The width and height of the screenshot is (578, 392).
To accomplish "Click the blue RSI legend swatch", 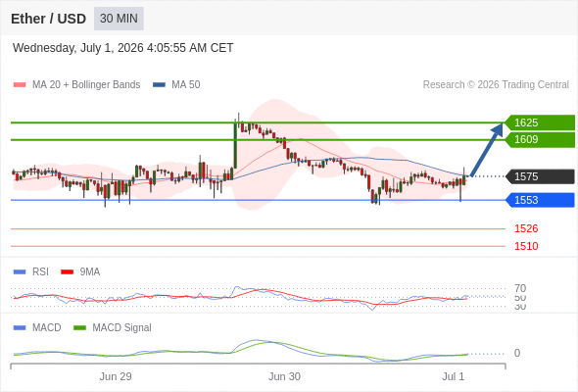I will click(20, 272).
